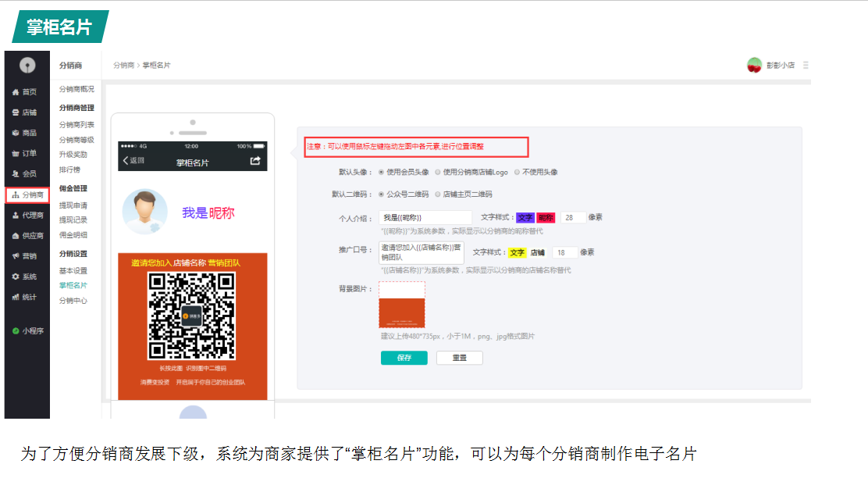Select 店铺主页二维码 radio option
Image resolution: width=868 pixels, height=489 pixels.
(x=439, y=195)
